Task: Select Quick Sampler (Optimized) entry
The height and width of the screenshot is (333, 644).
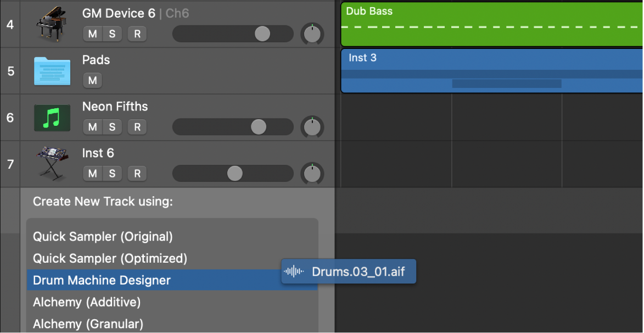Action: tap(110, 258)
